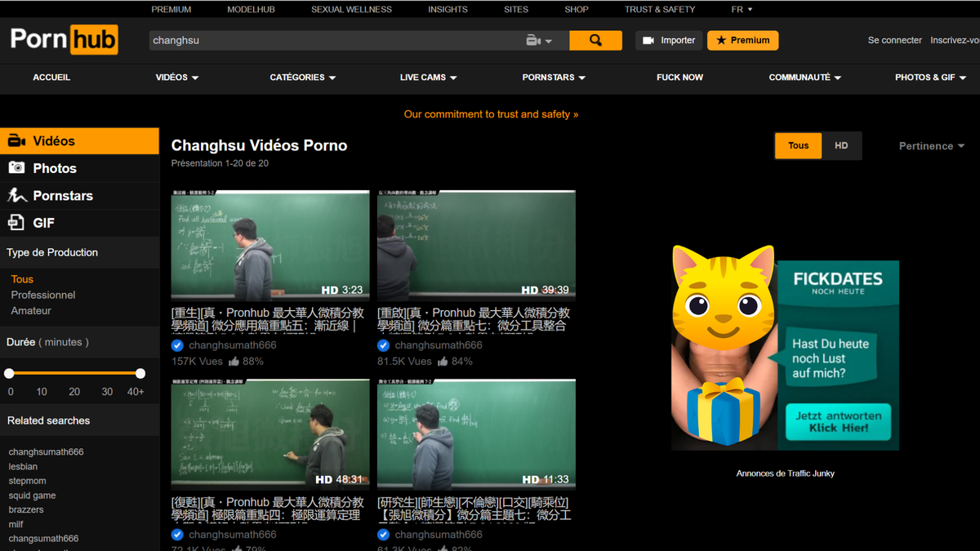Select the Pornstars filter in the sidebar
Image resolution: width=980 pixels, height=551 pixels.
pyautogui.click(x=79, y=196)
